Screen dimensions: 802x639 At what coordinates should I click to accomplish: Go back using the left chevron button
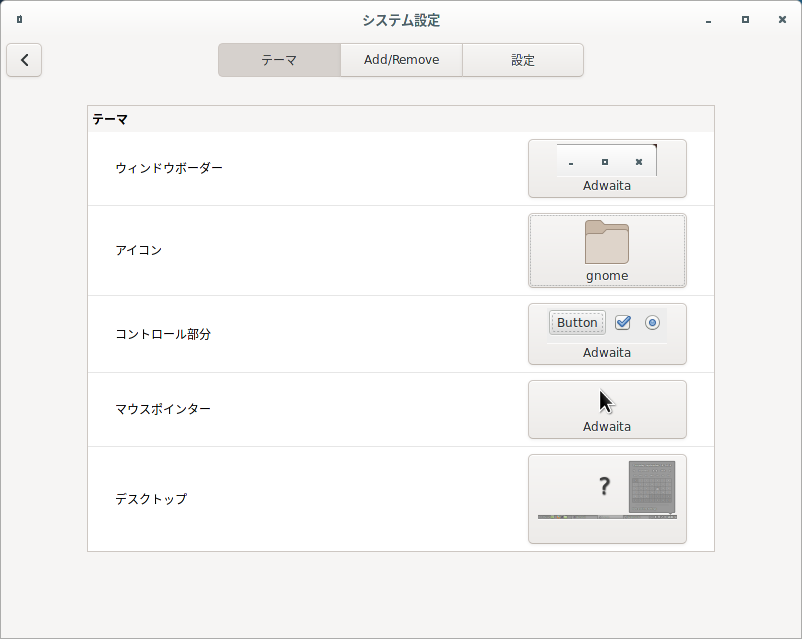coord(24,60)
